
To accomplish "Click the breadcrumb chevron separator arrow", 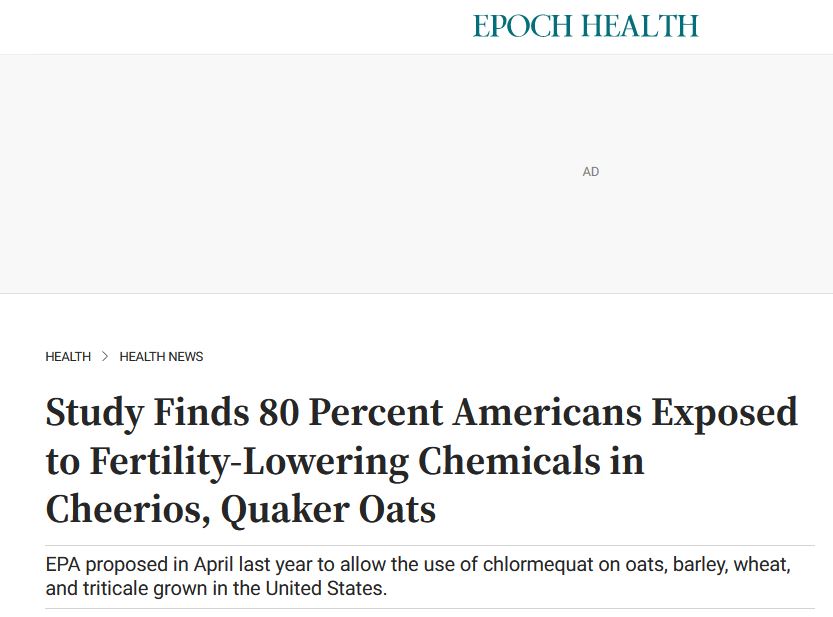I will click(105, 357).
